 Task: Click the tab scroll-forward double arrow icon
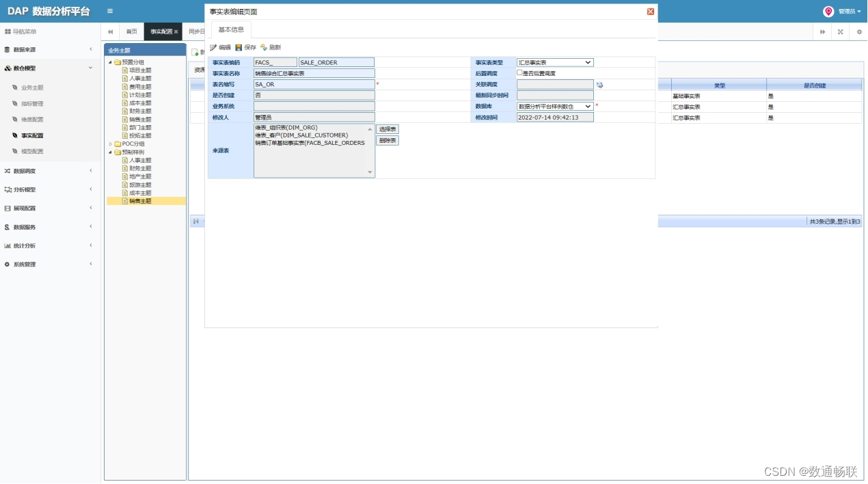(x=823, y=31)
